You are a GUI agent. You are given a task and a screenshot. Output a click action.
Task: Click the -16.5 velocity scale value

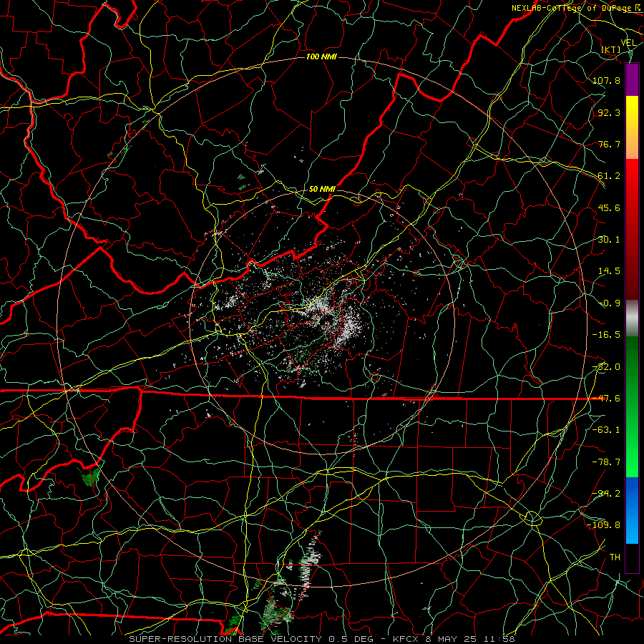click(606, 335)
